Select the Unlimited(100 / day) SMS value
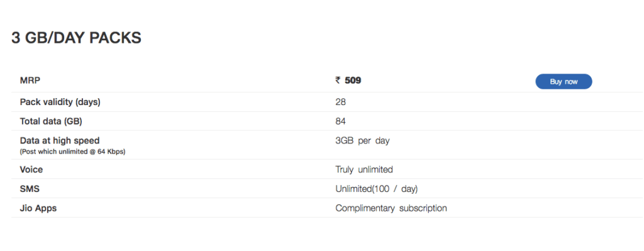This screenshot has width=644, height=251. tap(377, 189)
